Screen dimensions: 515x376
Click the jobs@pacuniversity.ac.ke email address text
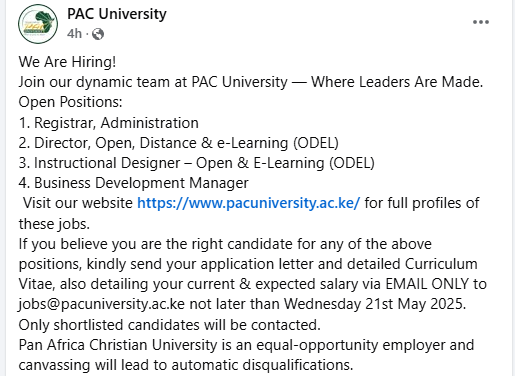click(x=101, y=304)
